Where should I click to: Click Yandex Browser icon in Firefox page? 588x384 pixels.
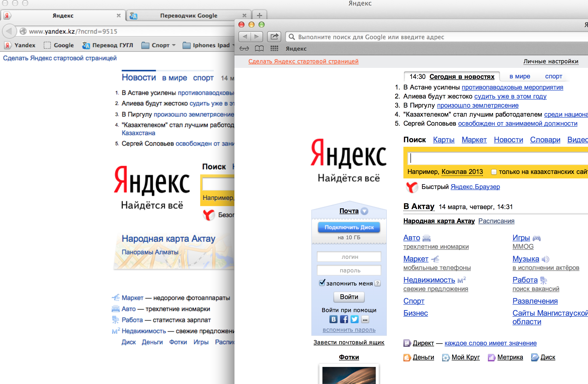pyautogui.click(x=209, y=215)
